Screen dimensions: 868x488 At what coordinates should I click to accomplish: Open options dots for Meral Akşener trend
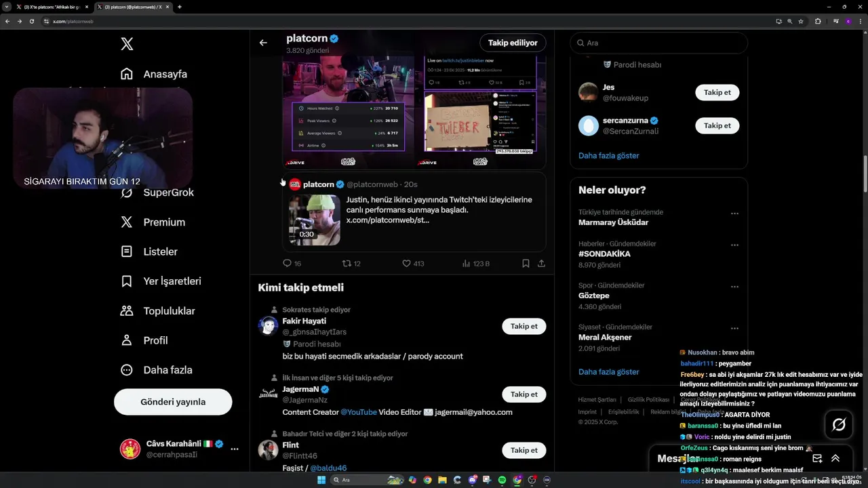[734, 328]
